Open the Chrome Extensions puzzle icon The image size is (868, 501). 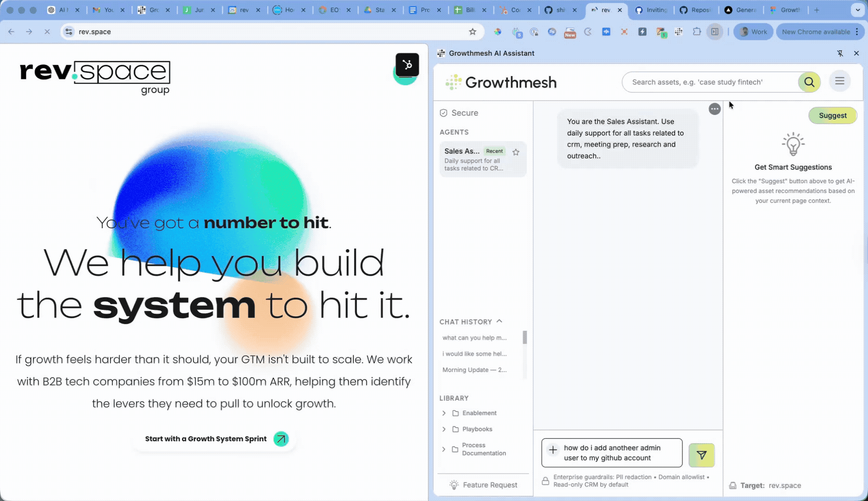pos(697,32)
